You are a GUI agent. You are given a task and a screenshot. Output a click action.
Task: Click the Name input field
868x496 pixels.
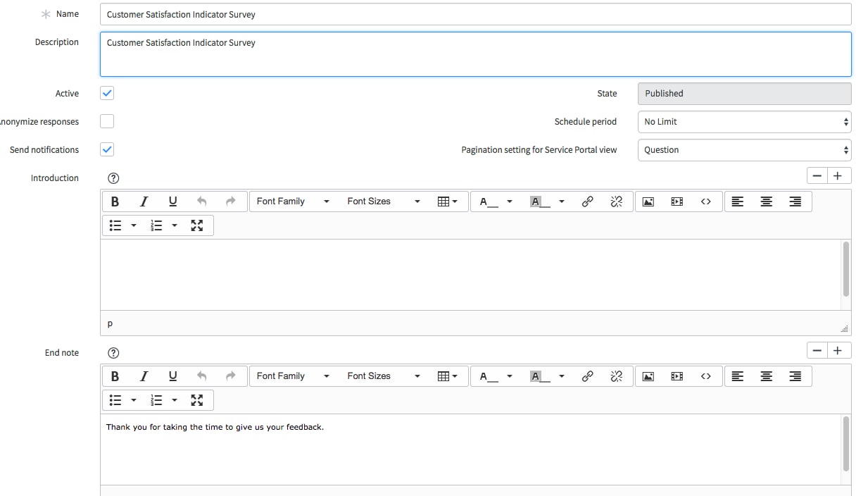coord(475,14)
